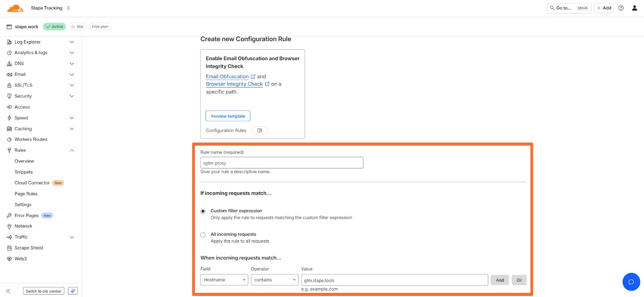Click the Free plan badge
The image size is (644, 297).
(100, 27)
